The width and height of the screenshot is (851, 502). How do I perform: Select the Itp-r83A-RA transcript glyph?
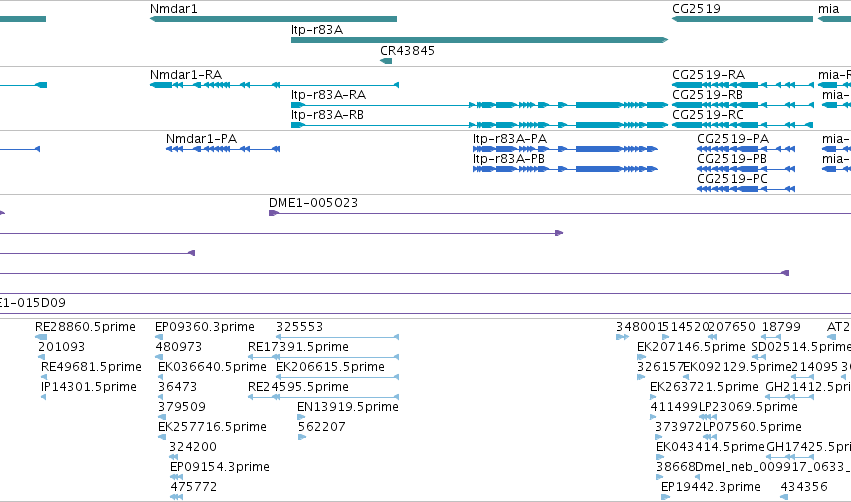tap(479, 105)
